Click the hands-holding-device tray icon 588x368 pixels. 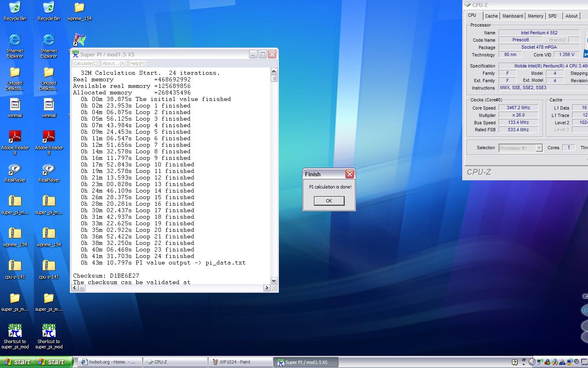[555, 362]
